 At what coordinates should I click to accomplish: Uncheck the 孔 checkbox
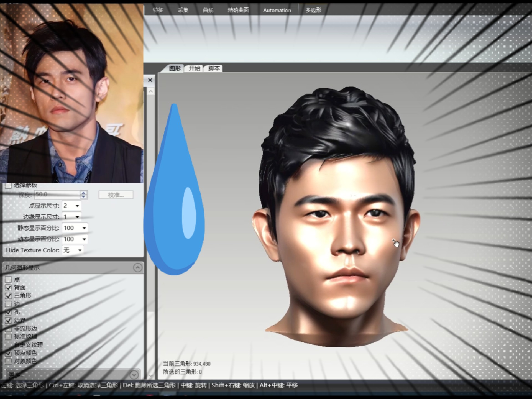8,312
